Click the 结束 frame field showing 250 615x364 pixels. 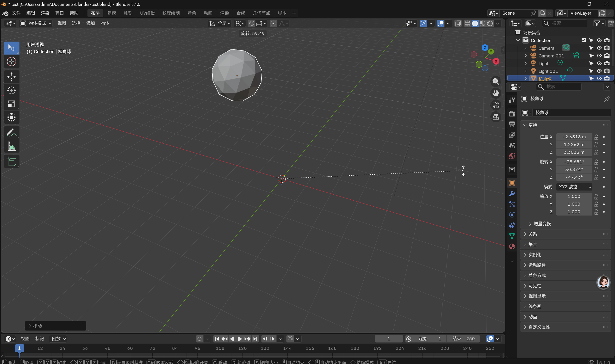(x=464, y=339)
